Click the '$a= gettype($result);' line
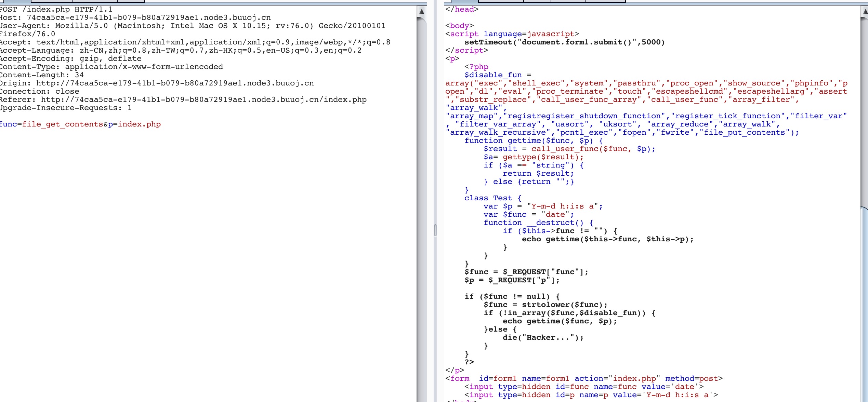The height and width of the screenshot is (402, 868). [534, 157]
